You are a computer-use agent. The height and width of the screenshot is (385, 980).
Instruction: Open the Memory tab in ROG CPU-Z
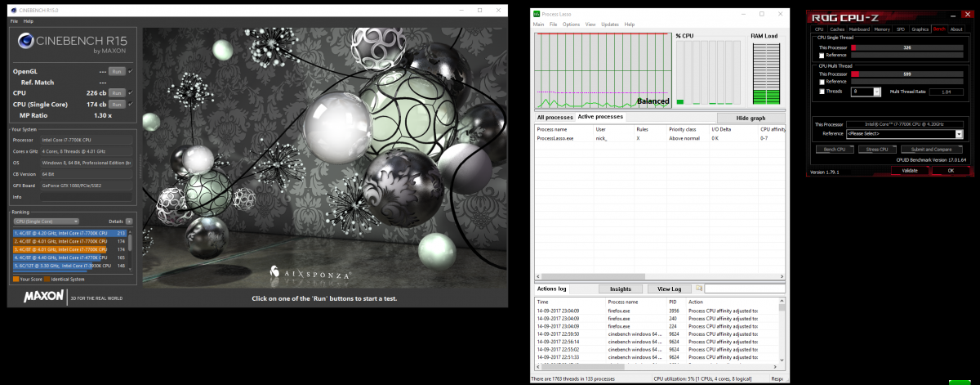click(x=882, y=29)
